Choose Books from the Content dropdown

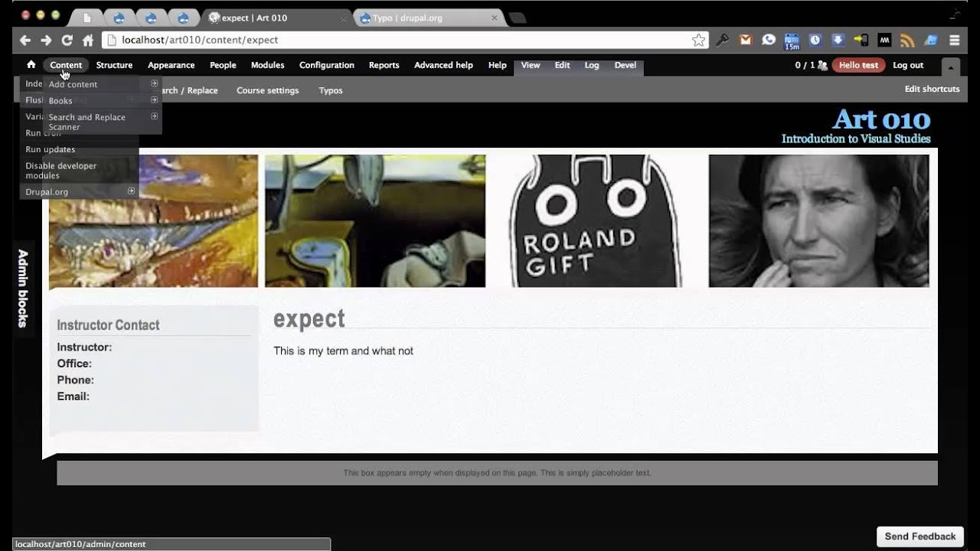(x=60, y=100)
